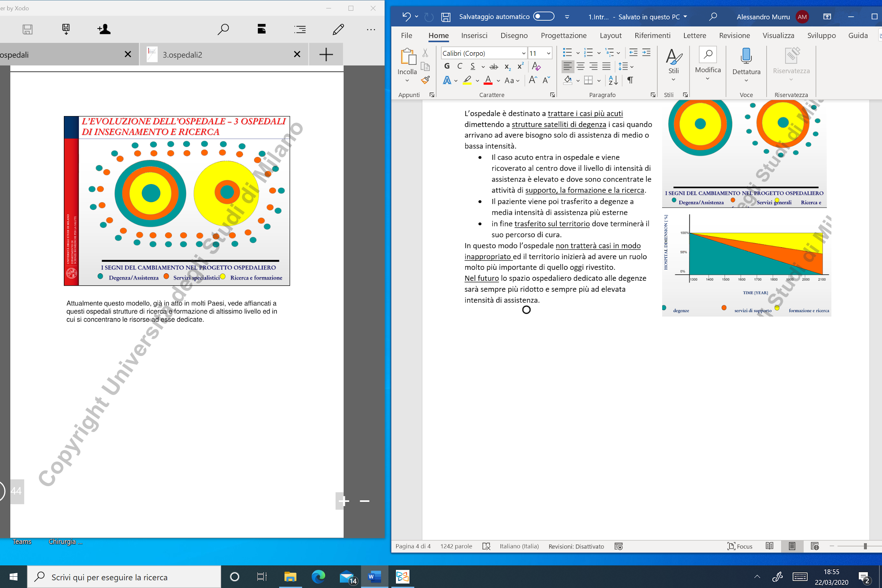Open Word from the Windows taskbar
882x588 pixels.
(374, 577)
